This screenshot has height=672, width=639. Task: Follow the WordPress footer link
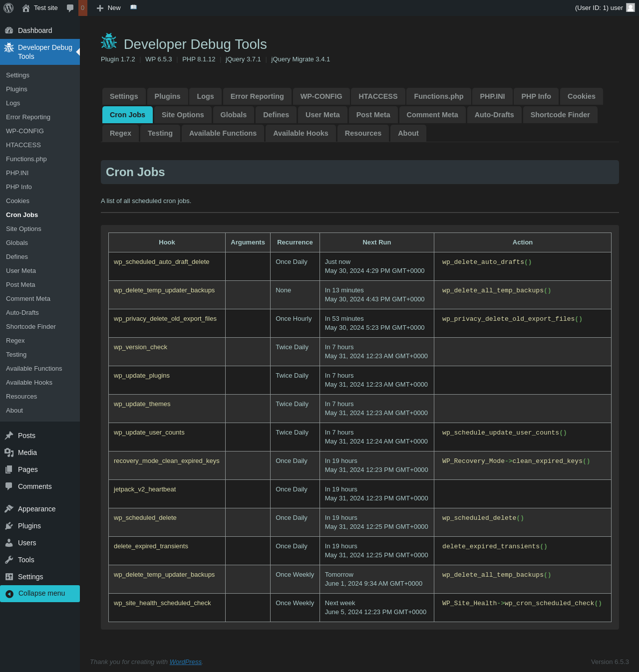pyautogui.click(x=185, y=662)
